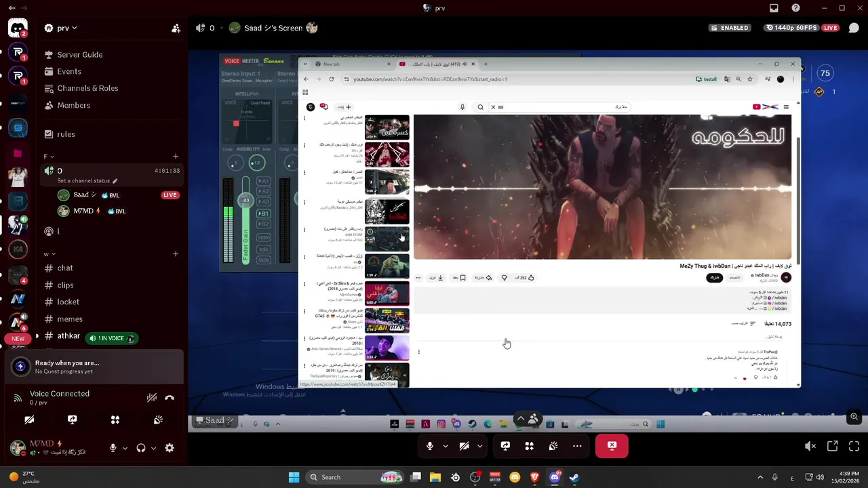
Task: Click share screen icon in bottom call bar
Action: pyautogui.click(x=505, y=446)
